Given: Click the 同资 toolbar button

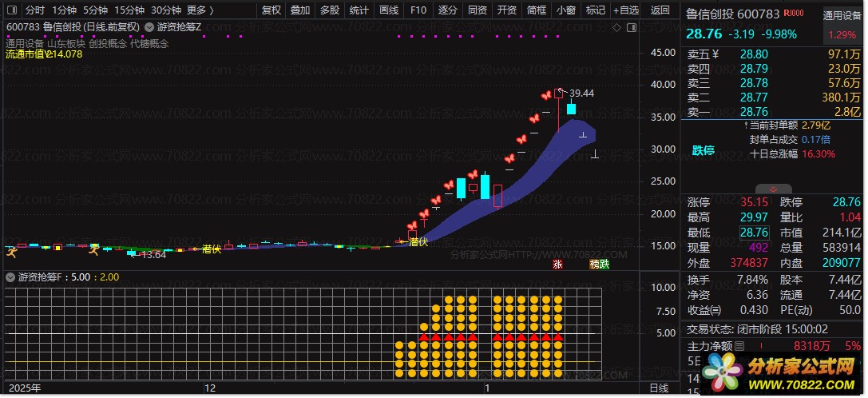Looking at the screenshot, I should point(478,10).
